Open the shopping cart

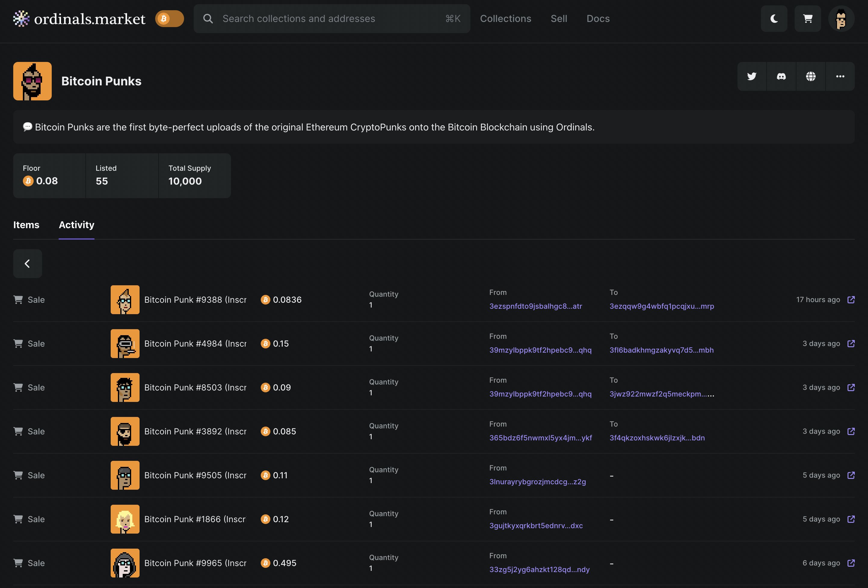[x=808, y=19]
